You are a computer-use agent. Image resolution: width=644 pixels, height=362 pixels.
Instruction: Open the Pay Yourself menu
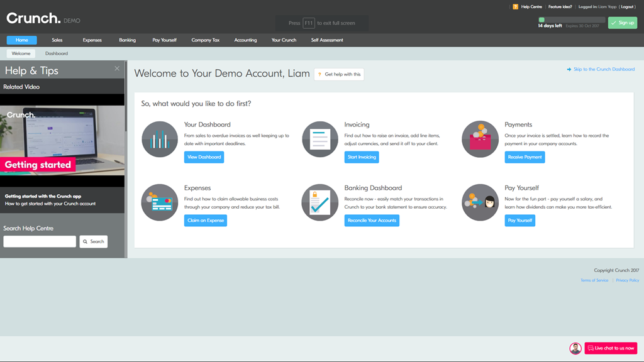tap(164, 40)
